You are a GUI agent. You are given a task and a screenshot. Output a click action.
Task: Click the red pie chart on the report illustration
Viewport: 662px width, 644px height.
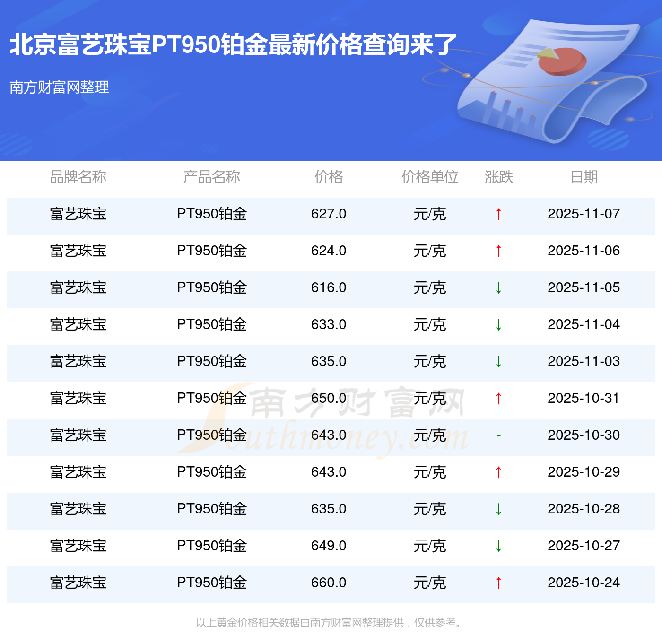click(562, 61)
